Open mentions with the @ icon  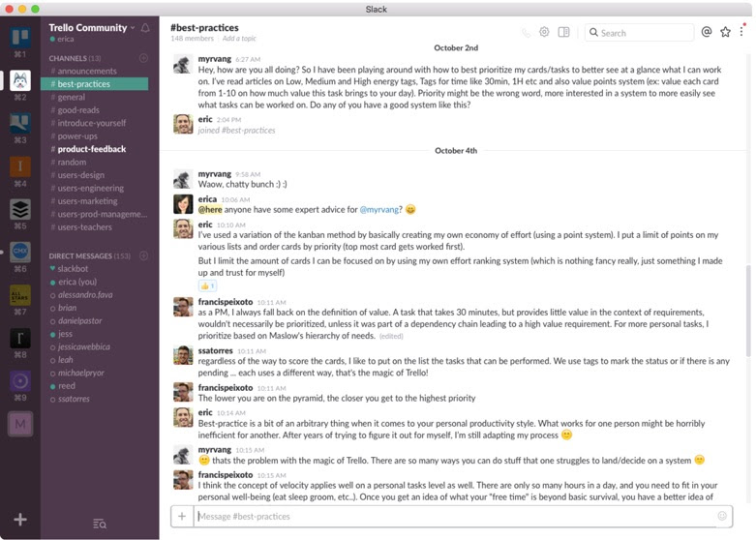click(707, 32)
